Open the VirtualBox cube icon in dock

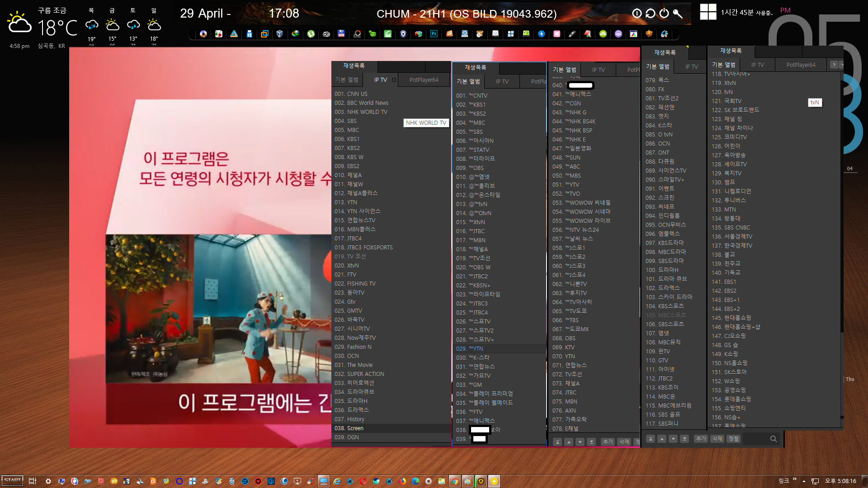tap(280, 34)
